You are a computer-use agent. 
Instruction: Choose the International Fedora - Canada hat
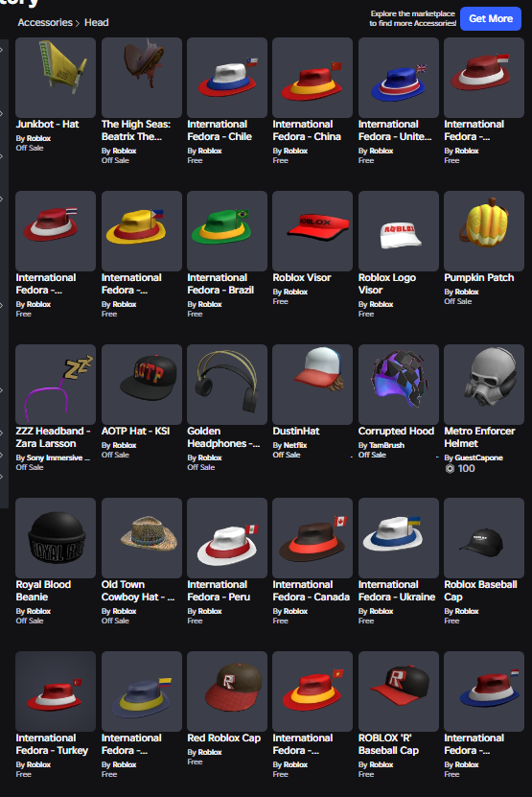tap(312, 538)
